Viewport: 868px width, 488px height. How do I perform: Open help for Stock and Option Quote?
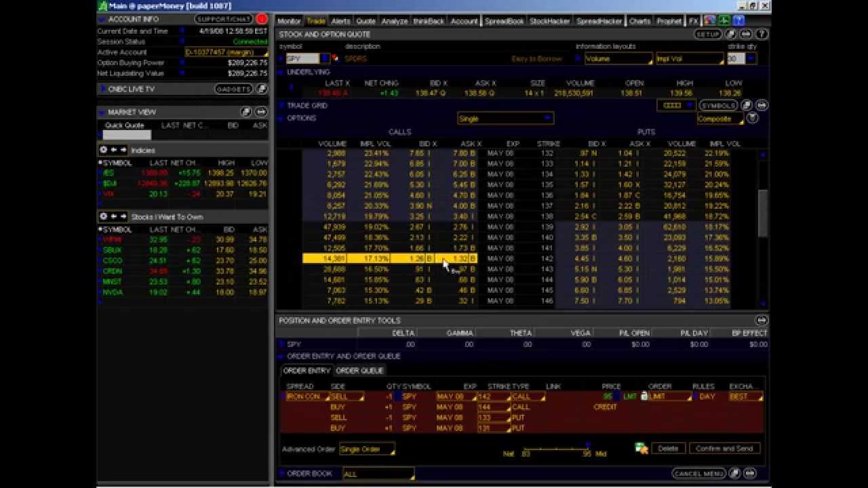pos(761,34)
